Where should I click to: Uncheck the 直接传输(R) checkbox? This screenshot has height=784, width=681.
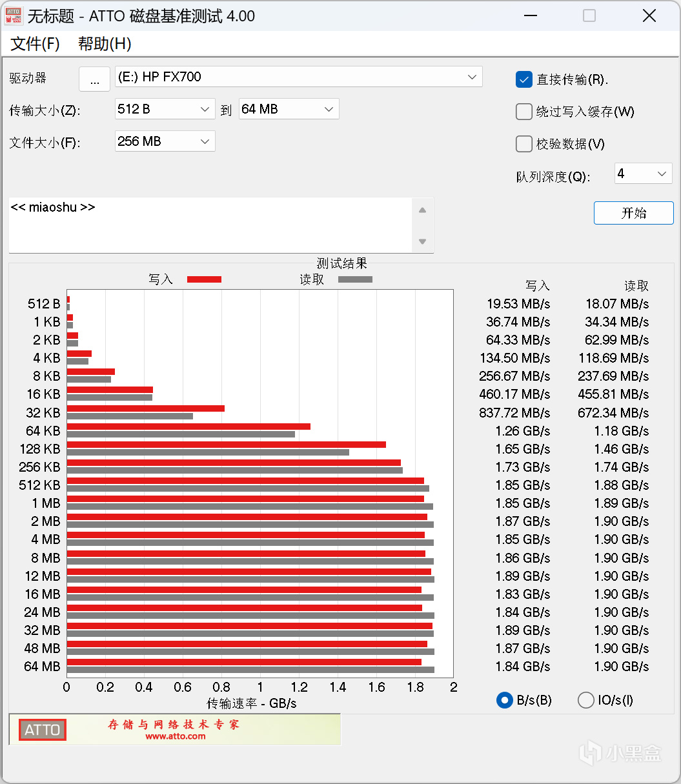click(x=524, y=79)
